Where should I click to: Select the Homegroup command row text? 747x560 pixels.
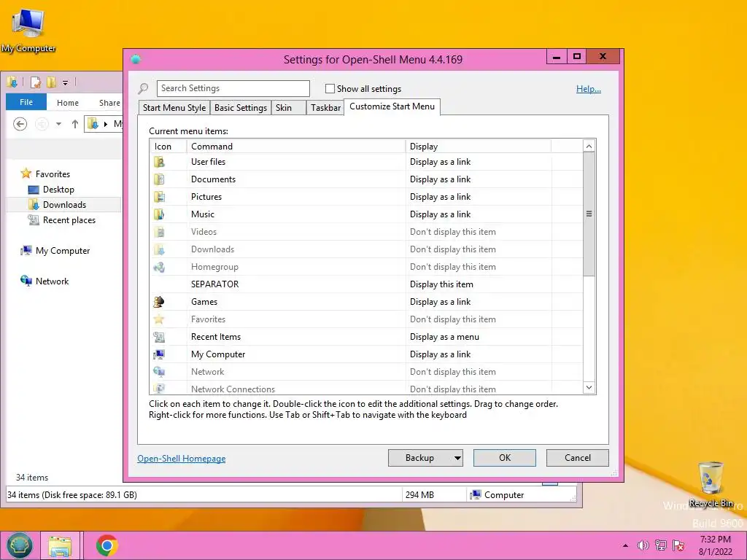click(x=214, y=267)
